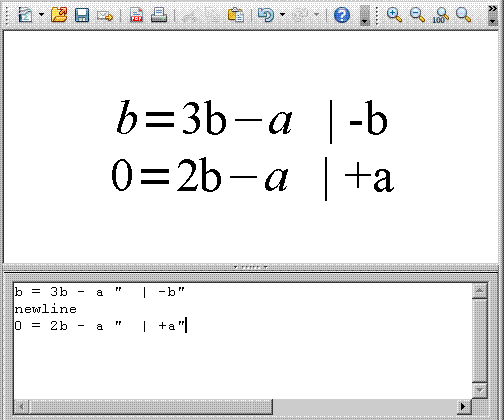Send document as e-mail via envelope icon
The image size is (504, 420).
(105, 15)
